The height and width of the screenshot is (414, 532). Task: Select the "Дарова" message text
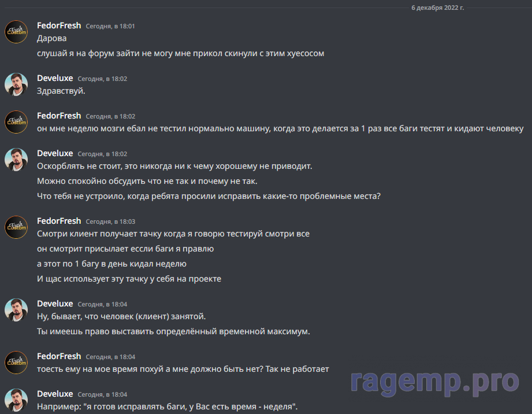point(51,38)
